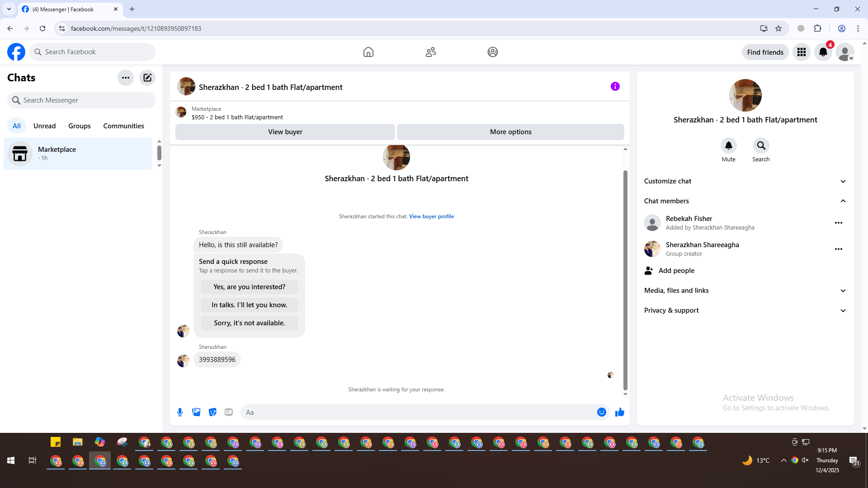Viewport: 868px width, 488px height.
Task: Open the GIF picker
Action: pyautogui.click(x=229, y=412)
